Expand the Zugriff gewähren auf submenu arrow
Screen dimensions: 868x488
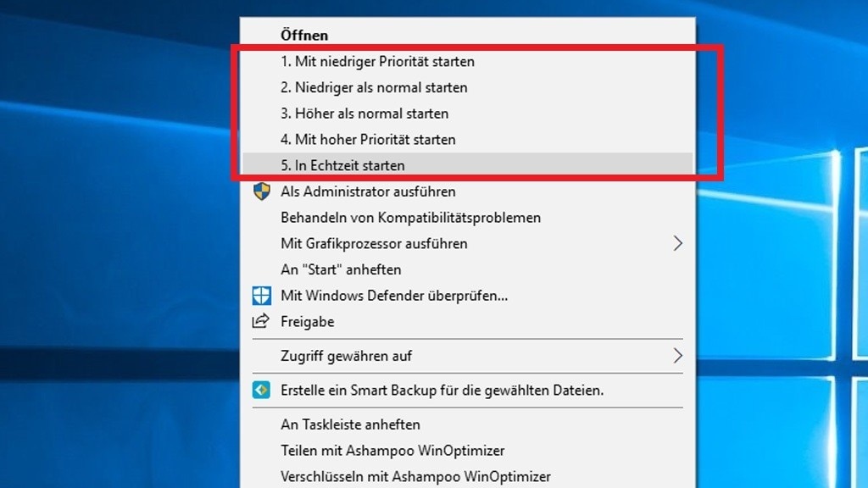677,356
